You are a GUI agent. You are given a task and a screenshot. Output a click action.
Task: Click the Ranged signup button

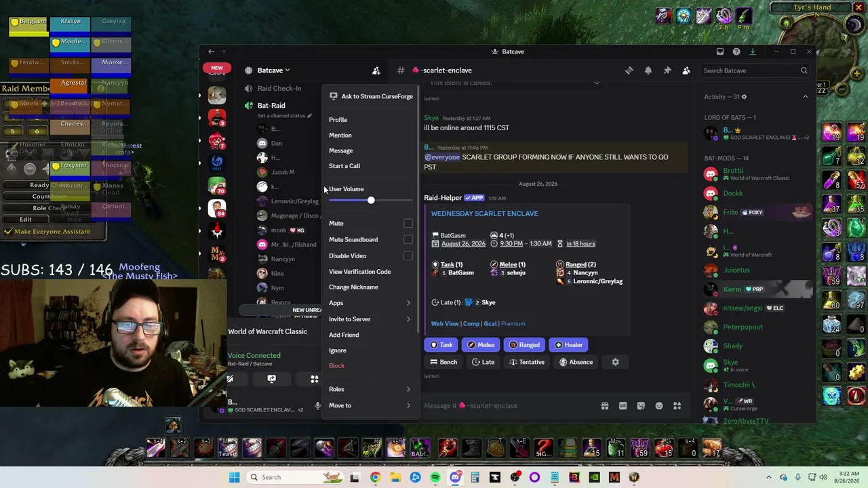click(524, 345)
